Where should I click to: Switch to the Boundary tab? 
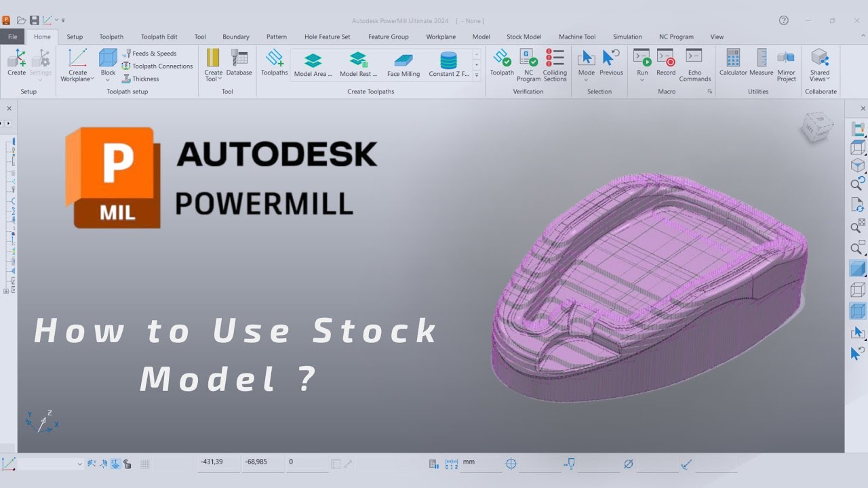[x=236, y=37]
